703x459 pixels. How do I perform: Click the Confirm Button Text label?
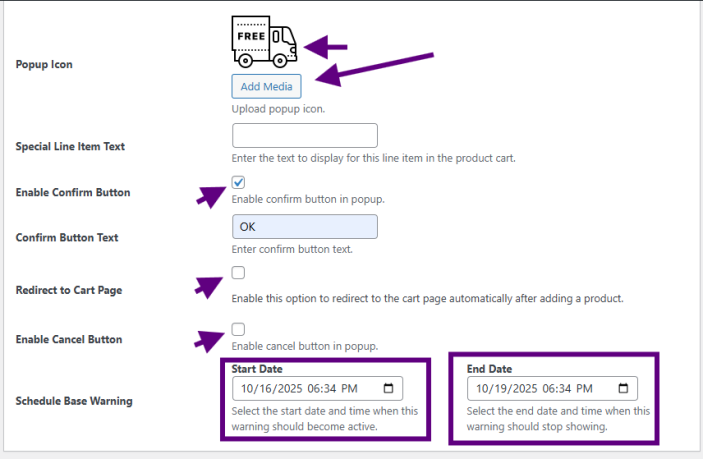click(67, 238)
